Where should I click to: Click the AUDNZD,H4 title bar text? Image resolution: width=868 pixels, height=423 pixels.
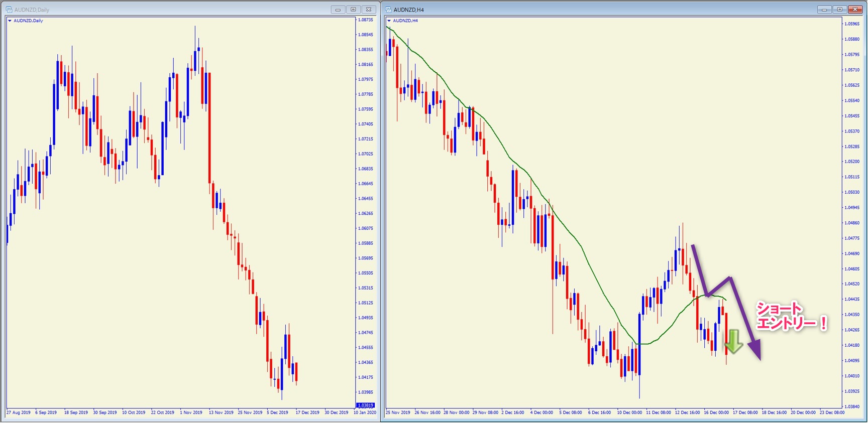click(409, 10)
